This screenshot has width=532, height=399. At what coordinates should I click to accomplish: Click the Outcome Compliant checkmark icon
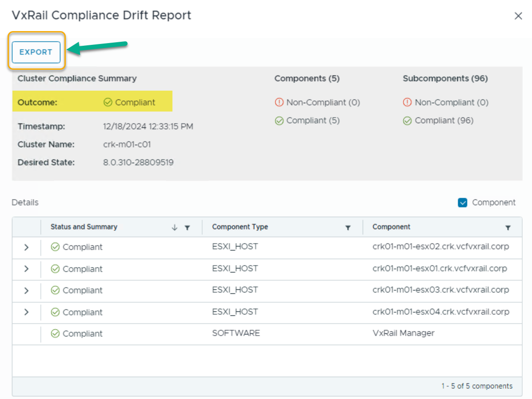pos(108,103)
